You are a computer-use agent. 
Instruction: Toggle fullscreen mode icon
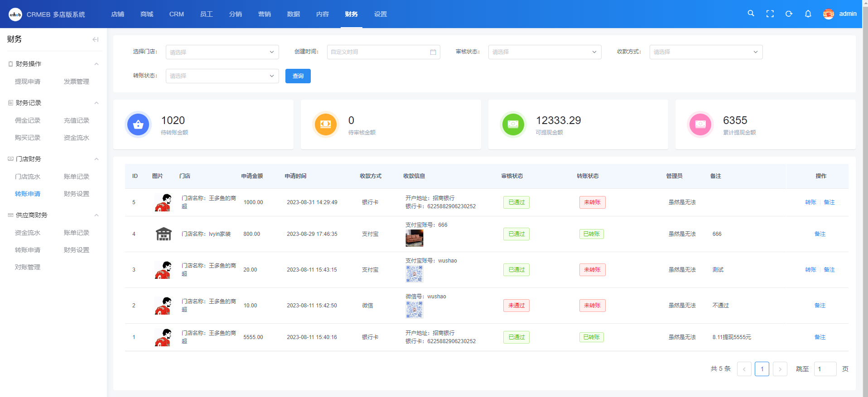pyautogui.click(x=770, y=14)
